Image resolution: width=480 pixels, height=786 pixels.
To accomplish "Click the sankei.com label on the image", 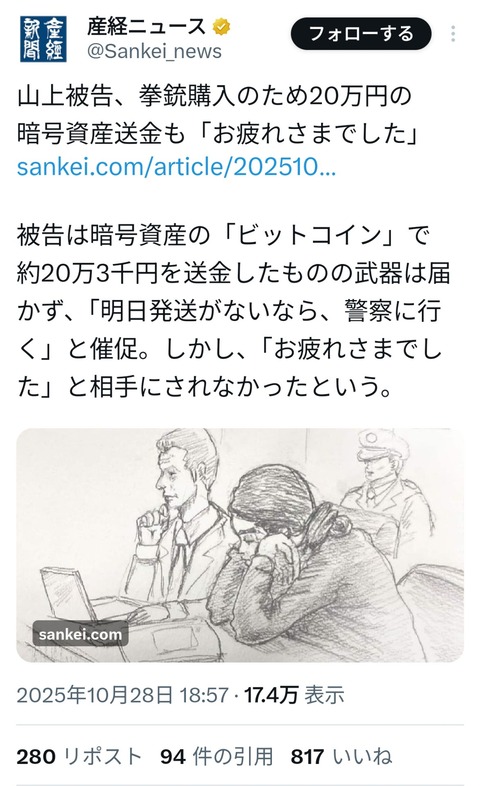I will [x=80, y=634].
